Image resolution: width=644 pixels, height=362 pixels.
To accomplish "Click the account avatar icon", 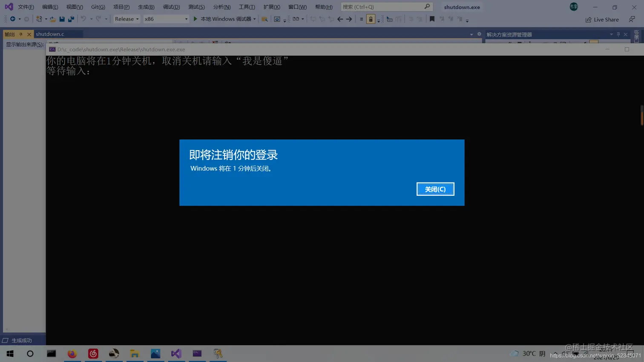I will tap(574, 7).
